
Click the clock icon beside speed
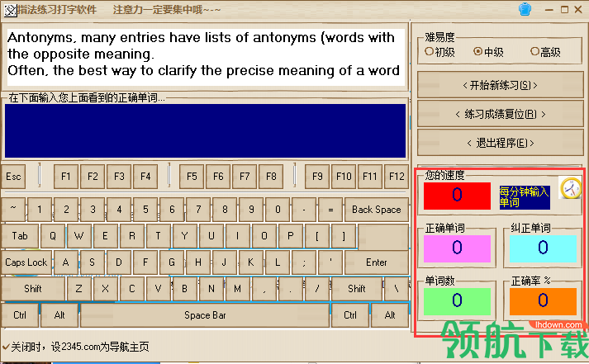pyautogui.click(x=571, y=188)
